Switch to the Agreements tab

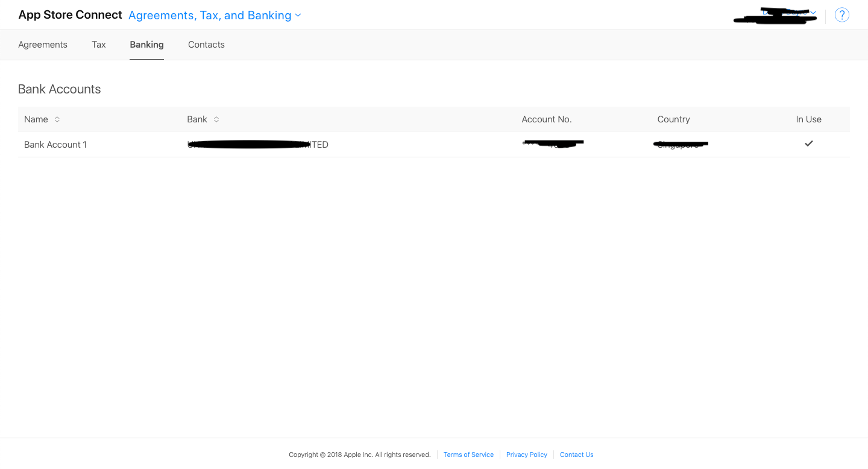coord(42,44)
